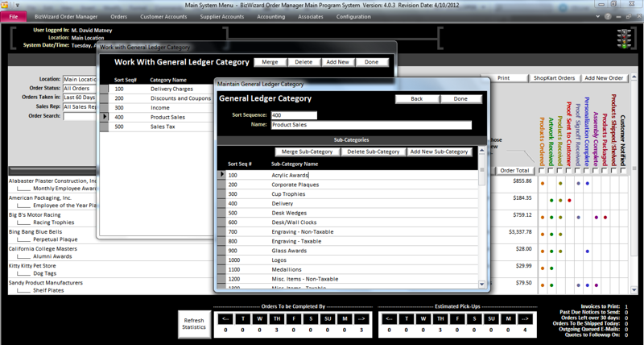Toggle the Customer Notified column checkbox
This screenshot has width=644, height=345.
622,170
